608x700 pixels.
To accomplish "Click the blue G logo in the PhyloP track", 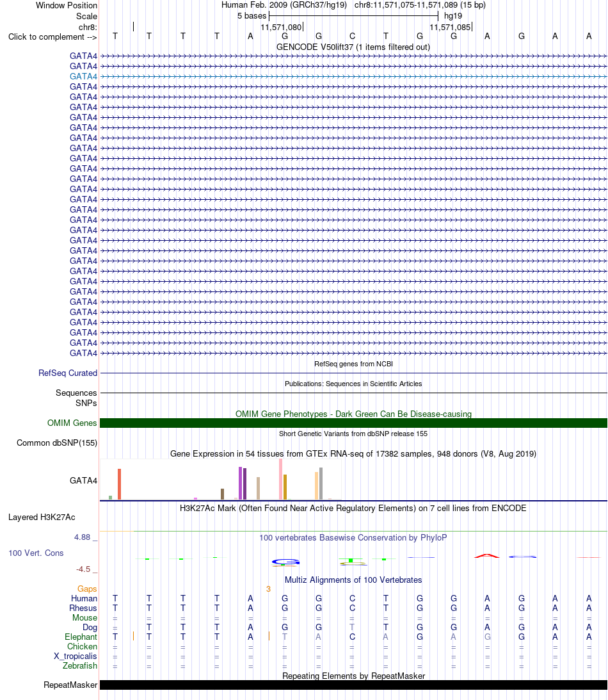I will (x=285, y=562).
